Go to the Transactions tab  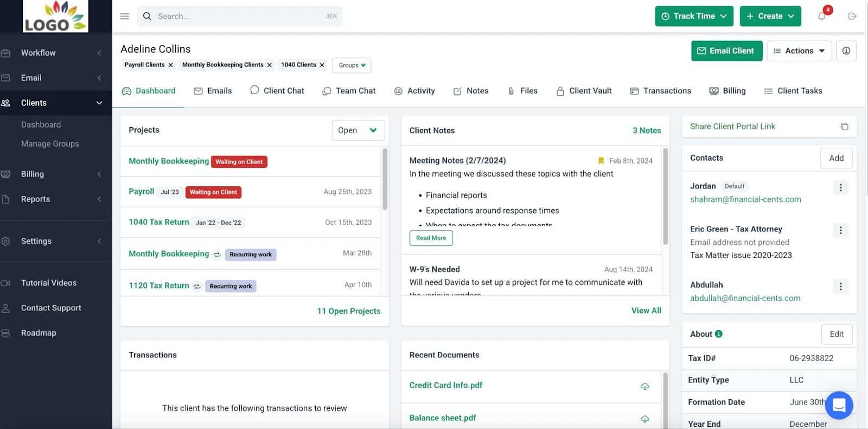pyautogui.click(x=660, y=91)
